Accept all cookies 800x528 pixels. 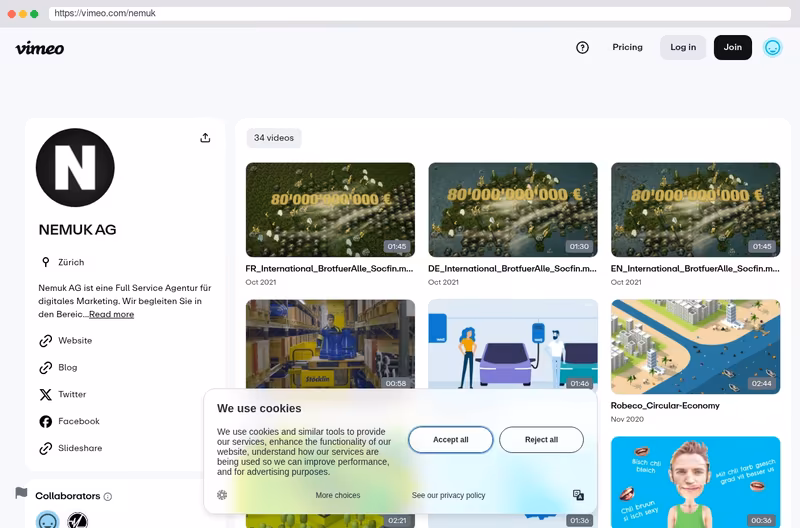pos(451,440)
